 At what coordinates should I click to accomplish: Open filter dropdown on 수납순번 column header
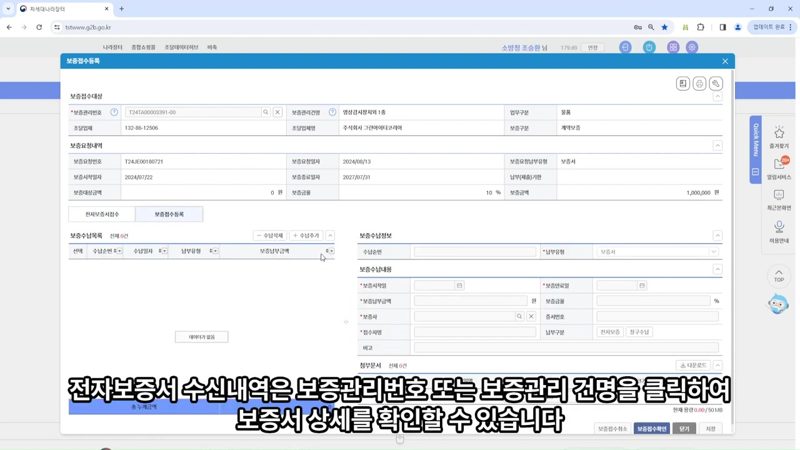pos(119,251)
